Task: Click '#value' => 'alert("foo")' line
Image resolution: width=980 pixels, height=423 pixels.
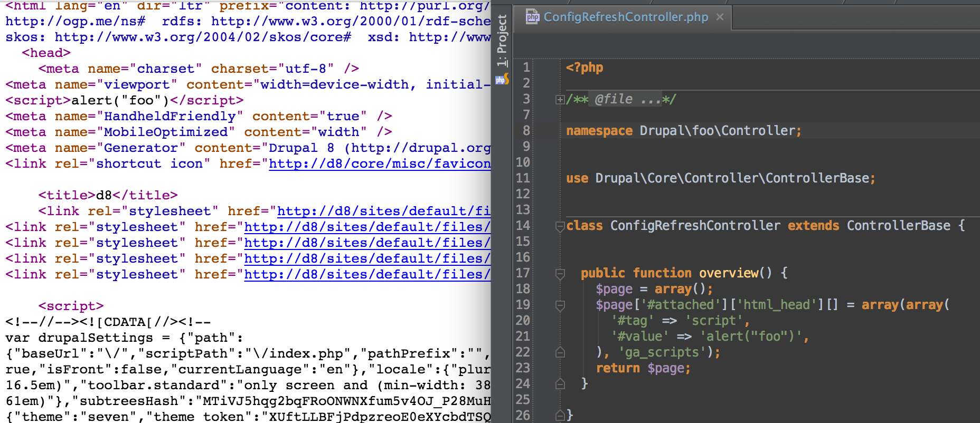Action: [x=710, y=337]
